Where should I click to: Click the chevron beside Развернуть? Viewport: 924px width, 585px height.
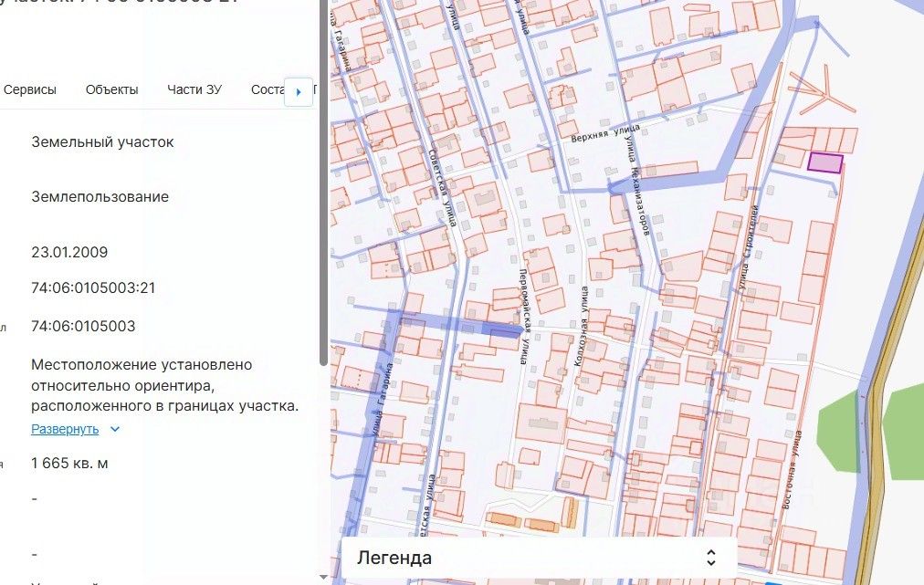pyautogui.click(x=114, y=429)
